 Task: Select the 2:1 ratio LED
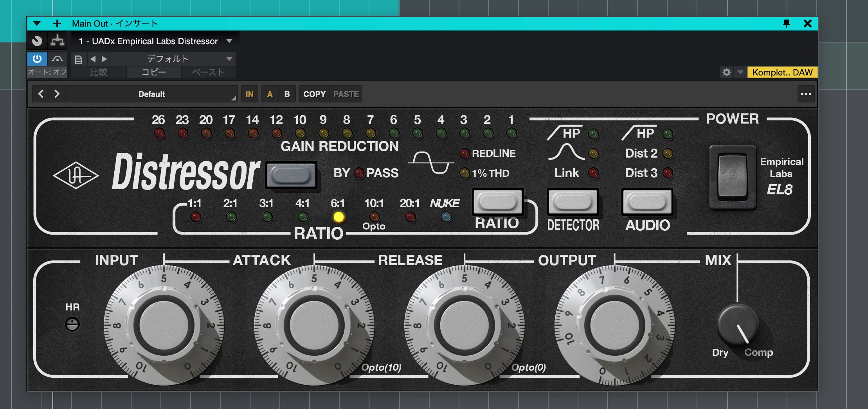pos(231,217)
